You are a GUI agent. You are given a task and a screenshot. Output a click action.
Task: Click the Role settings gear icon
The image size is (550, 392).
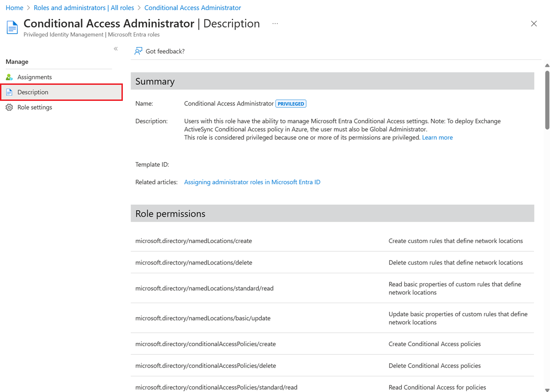tap(9, 107)
